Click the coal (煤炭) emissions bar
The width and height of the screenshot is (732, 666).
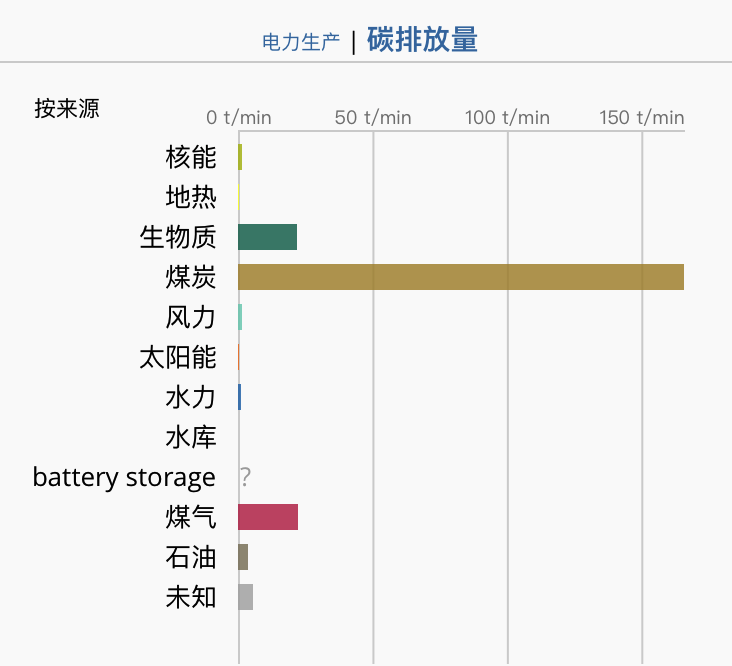coord(461,277)
